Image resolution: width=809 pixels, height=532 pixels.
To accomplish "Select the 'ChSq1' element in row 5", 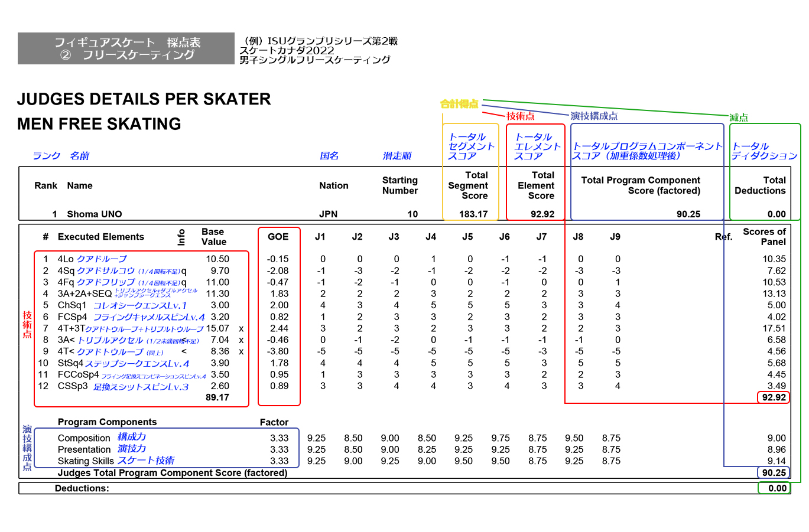I will pos(72,305).
